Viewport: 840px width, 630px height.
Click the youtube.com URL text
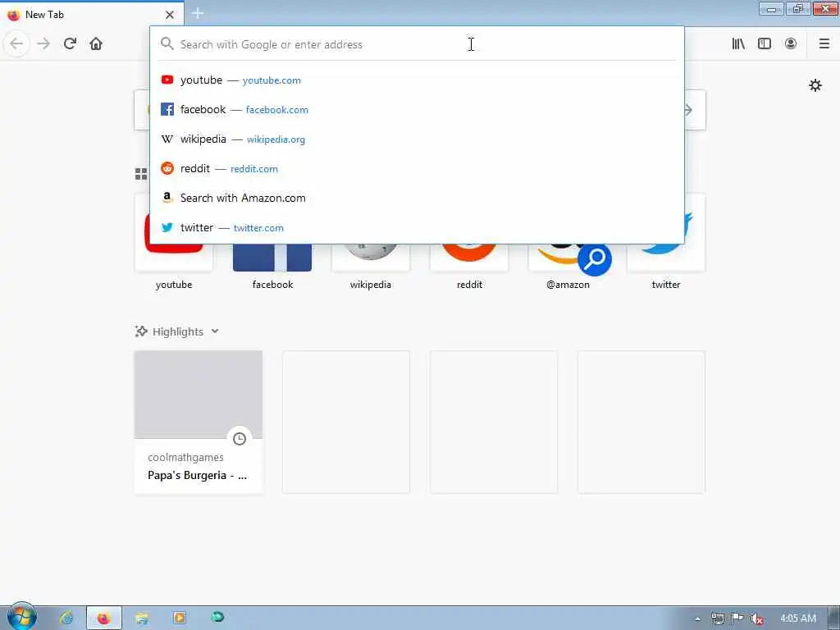pos(272,80)
